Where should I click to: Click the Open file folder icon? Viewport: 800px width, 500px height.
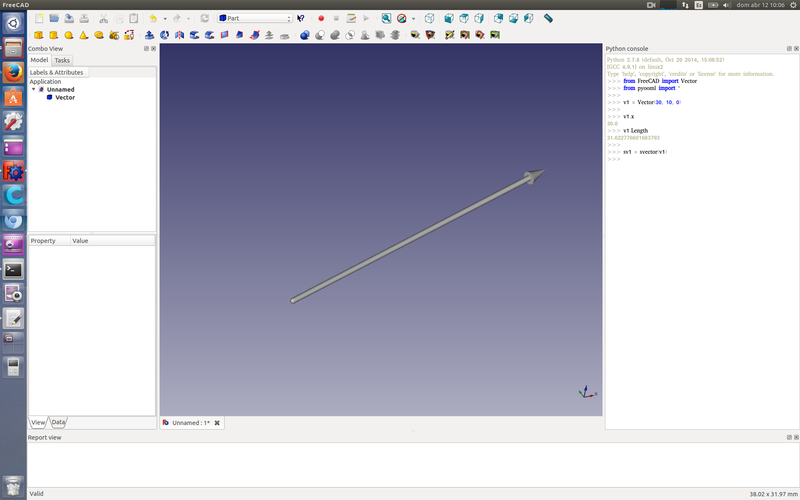point(54,18)
